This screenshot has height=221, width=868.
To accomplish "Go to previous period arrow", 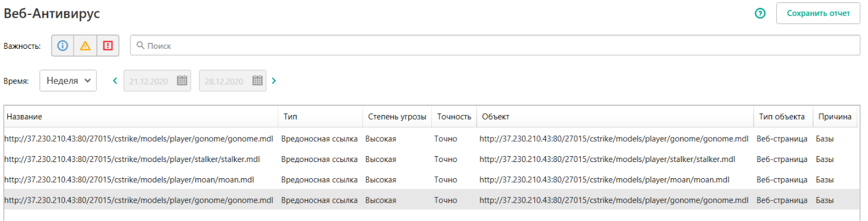I will click(115, 81).
